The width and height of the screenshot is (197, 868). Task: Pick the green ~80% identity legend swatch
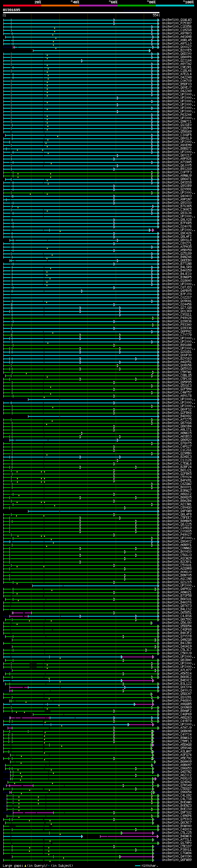click(137, 6)
